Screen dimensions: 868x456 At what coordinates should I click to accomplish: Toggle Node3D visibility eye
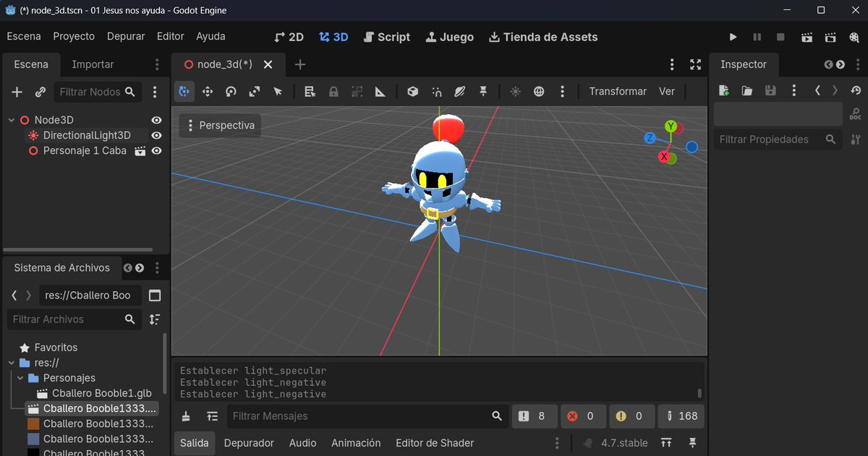156,120
